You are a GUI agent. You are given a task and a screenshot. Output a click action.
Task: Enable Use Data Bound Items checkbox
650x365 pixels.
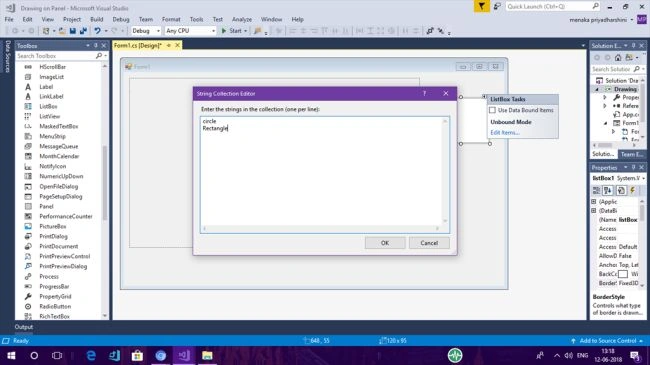(492, 110)
